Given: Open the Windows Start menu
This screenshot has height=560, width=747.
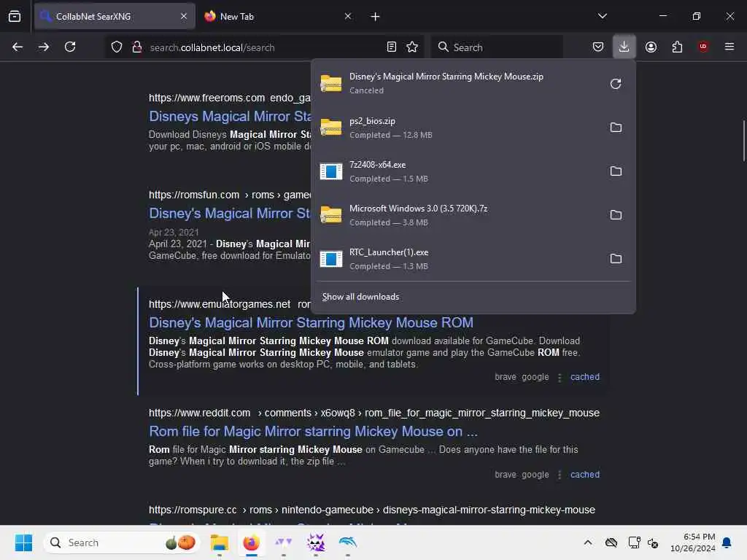Looking at the screenshot, I should (23, 542).
